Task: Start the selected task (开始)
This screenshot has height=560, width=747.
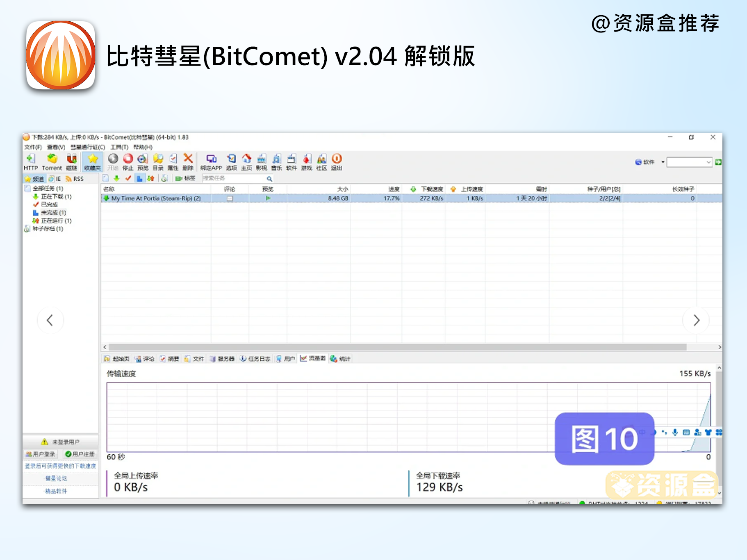Action: click(x=113, y=162)
